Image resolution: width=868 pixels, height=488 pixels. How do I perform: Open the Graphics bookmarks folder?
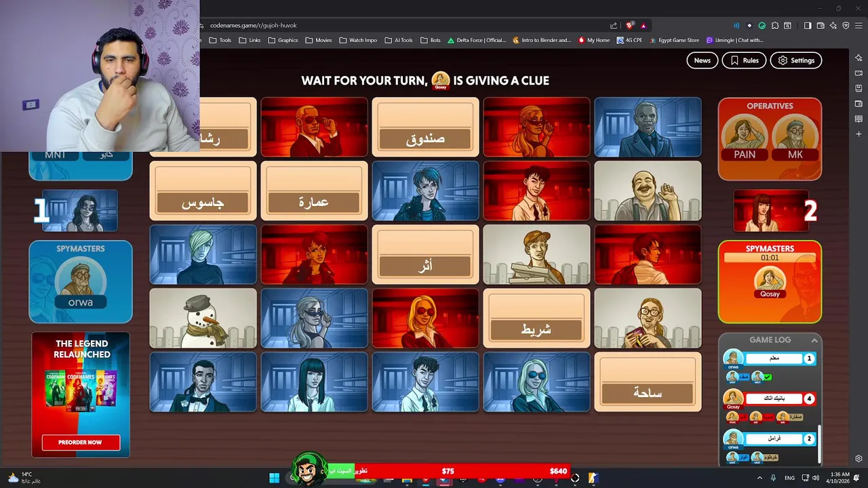tap(283, 40)
